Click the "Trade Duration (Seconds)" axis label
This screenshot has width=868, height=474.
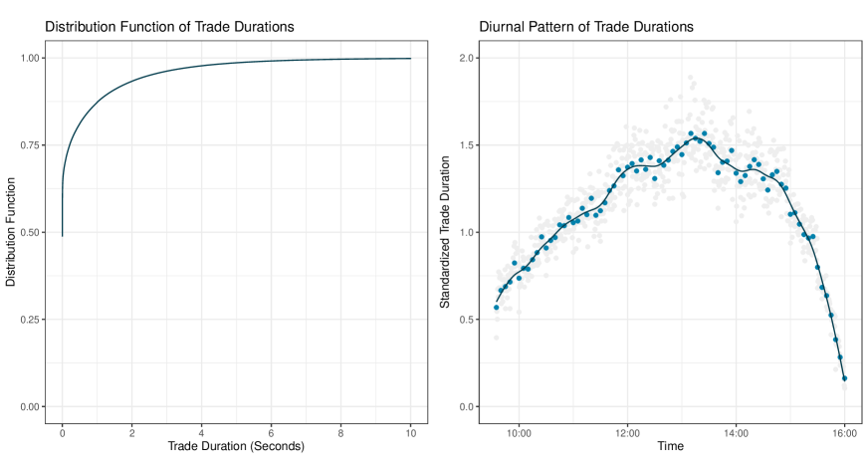[x=236, y=446]
